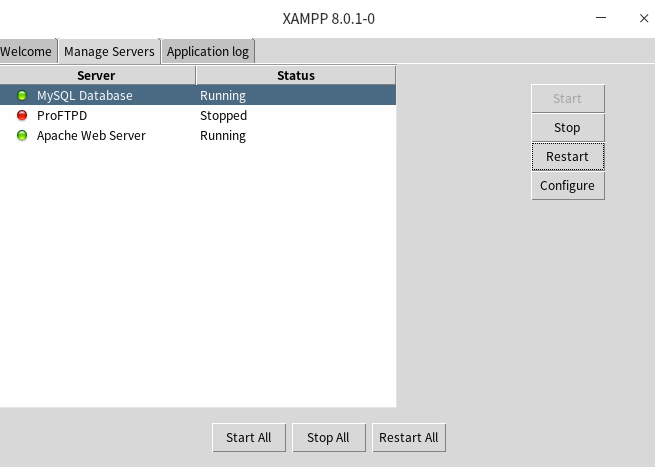The width and height of the screenshot is (655, 467).
Task: Click the disabled Start button
Action: pyautogui.click(x=568, y=99)
